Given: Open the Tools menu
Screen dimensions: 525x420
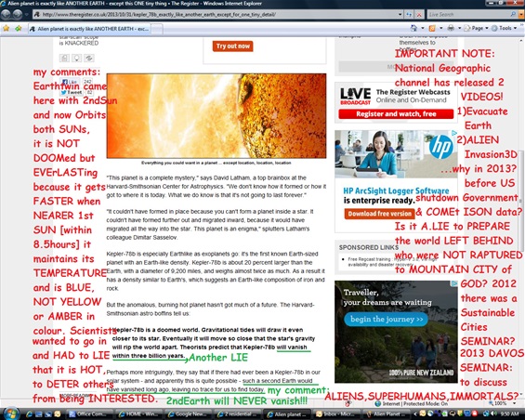Looking at the screenshot, I should 505,28.
